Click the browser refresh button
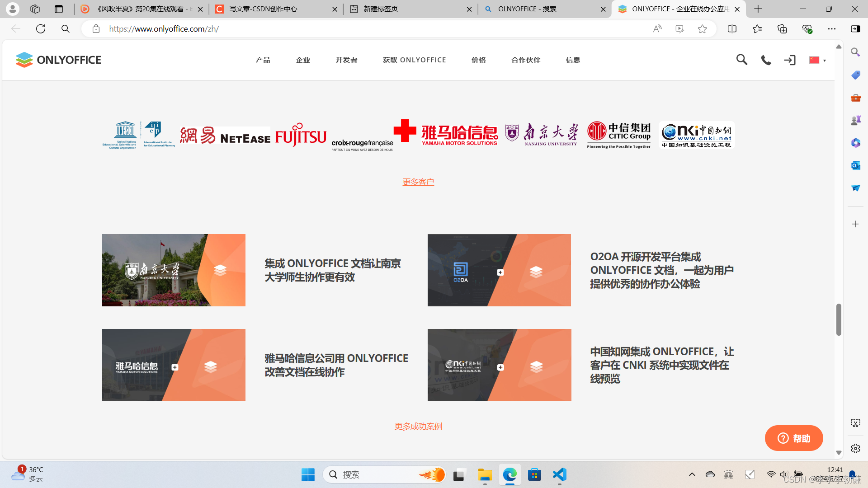 pos(41,29)
